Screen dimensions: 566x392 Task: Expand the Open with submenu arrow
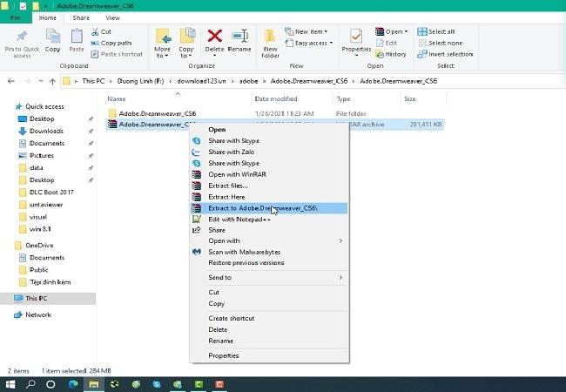340,240
